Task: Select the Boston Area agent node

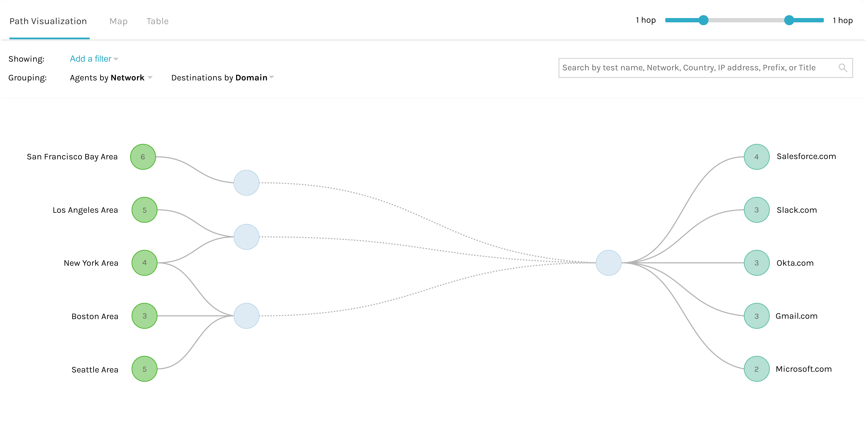Action: [144, 316]
